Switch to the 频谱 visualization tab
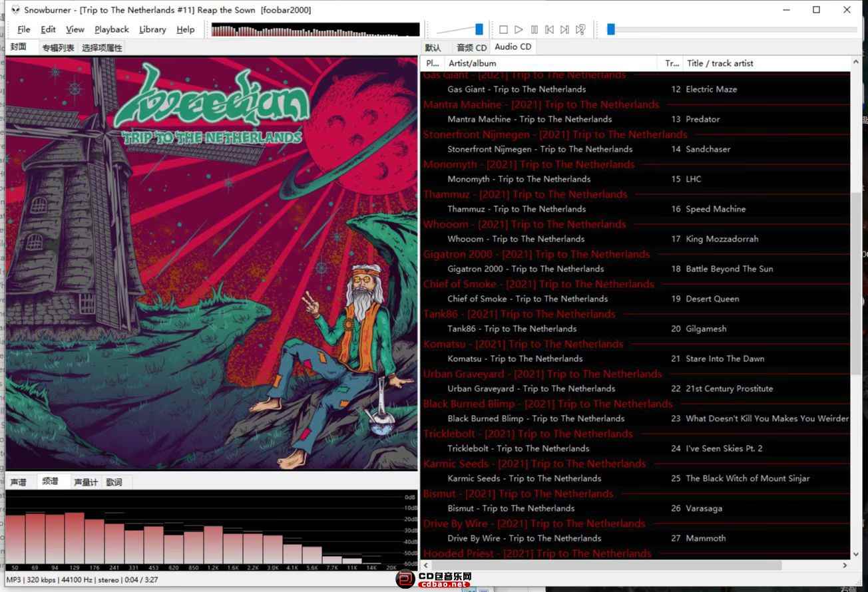 50,482
